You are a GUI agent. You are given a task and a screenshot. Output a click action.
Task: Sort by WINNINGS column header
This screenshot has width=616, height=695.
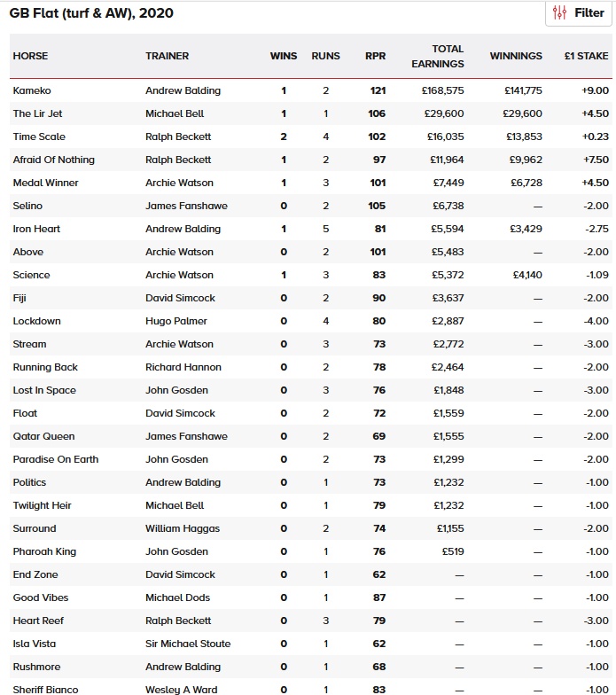(516, 56)
